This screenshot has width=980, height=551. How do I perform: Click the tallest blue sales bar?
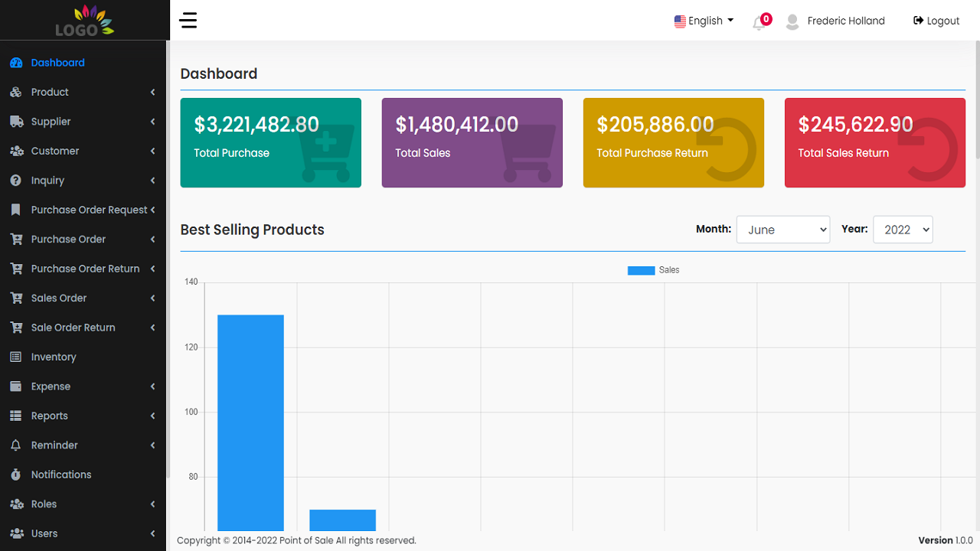250,421
